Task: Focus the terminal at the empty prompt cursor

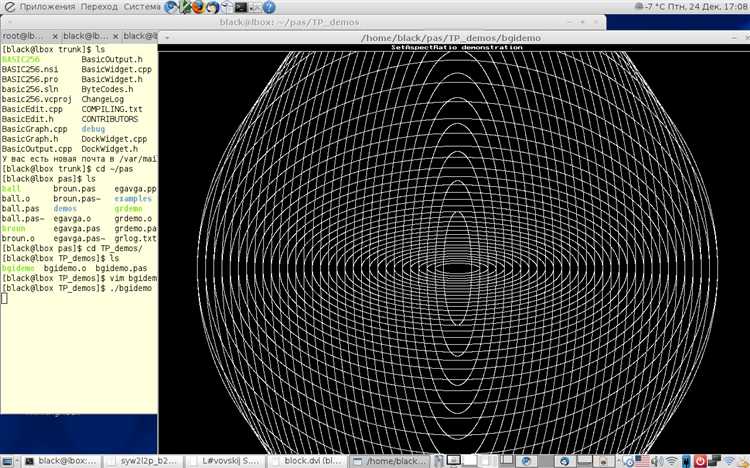Action: [x=5, y=298]
